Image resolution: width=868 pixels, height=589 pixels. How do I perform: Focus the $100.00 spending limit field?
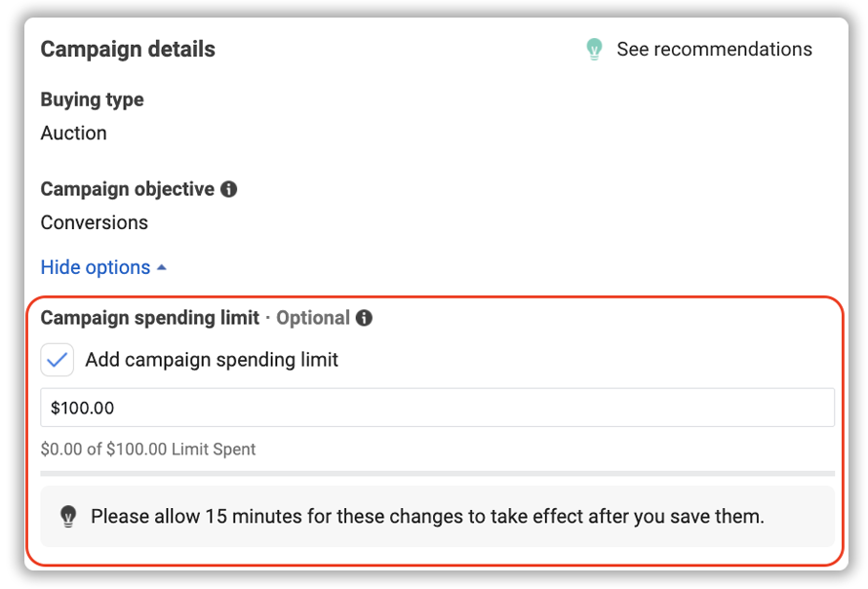[437, 408]
